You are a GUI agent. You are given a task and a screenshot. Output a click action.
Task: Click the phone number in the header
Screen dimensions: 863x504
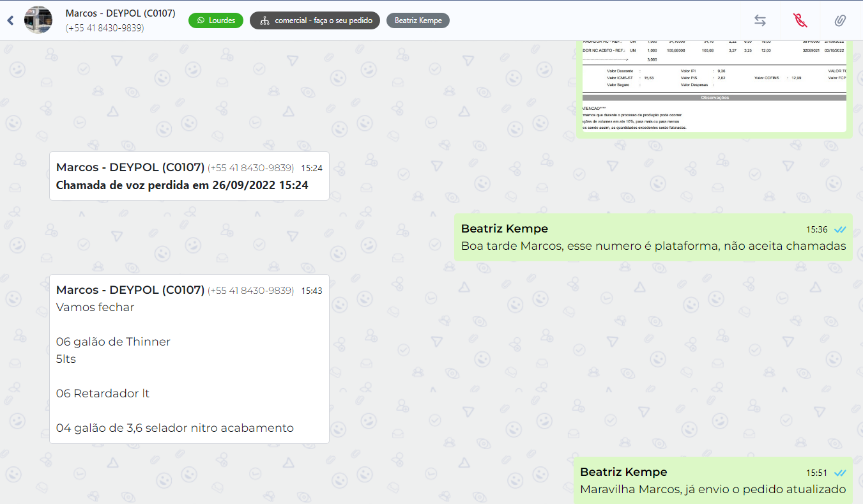click(x=105, y=28)
